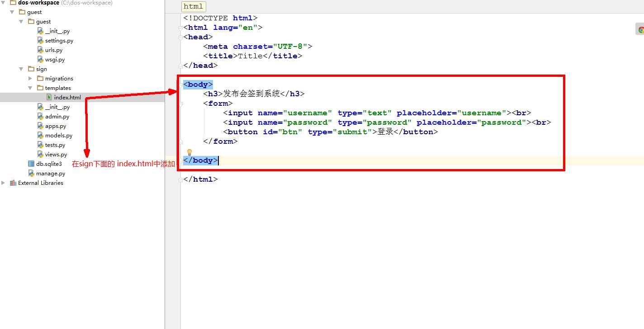
Task: Expand External Libraries node arrow
Action: pyautogui.click(x=3, y=183)
